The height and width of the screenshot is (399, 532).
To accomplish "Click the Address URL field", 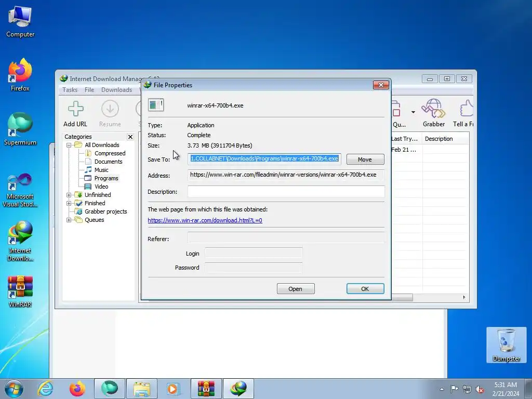I will 286,175.
